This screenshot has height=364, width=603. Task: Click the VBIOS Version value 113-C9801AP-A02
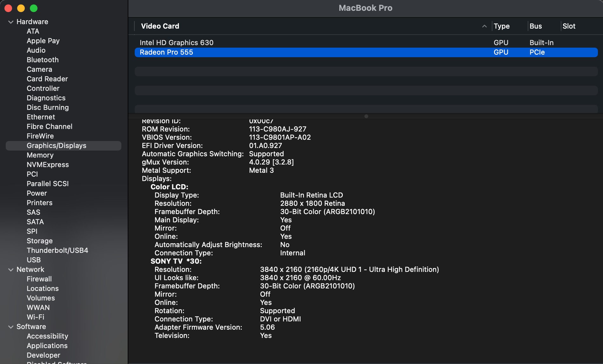[x=280, y=137]
